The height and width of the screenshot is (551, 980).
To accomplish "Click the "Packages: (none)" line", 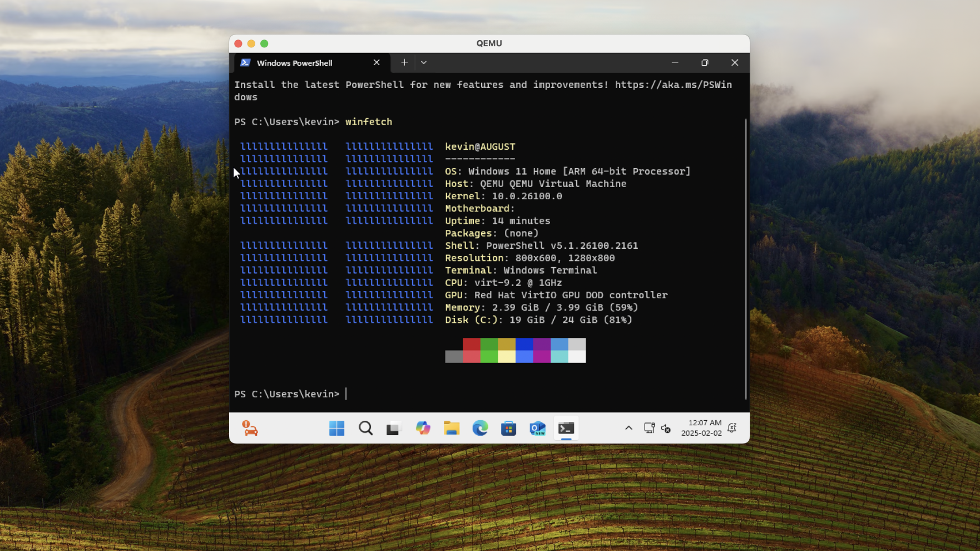I will click(492, 233).
